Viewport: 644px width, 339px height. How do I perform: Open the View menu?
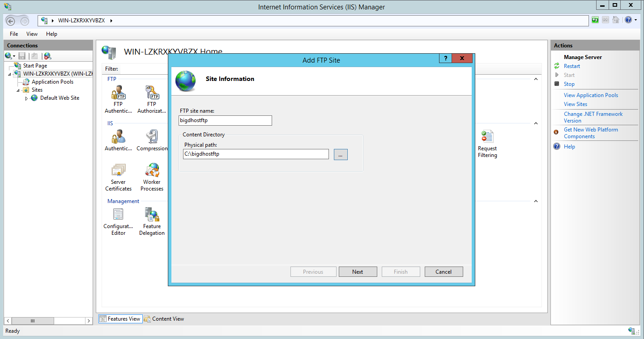[32, 34]
